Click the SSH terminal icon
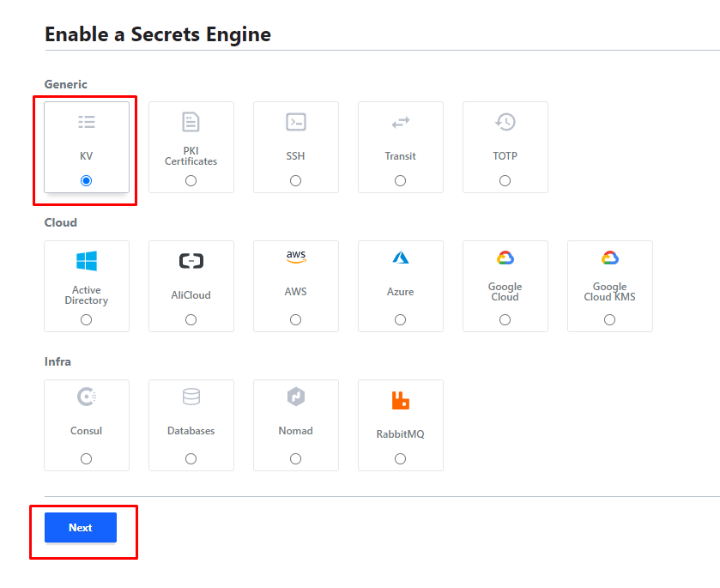720x588 pixels. tap(295, 122)
